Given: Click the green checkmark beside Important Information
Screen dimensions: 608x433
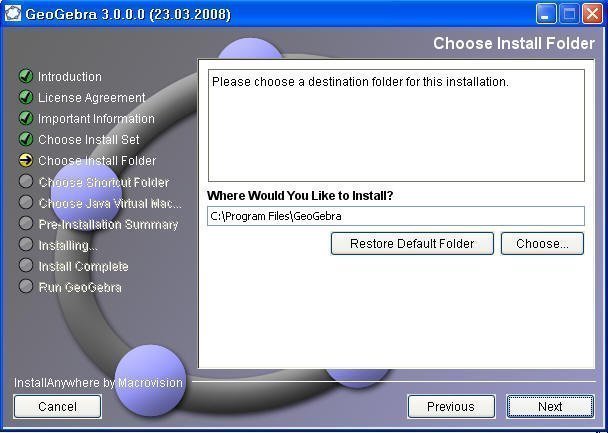Looking at the screenshot, I should coord(26,118).
